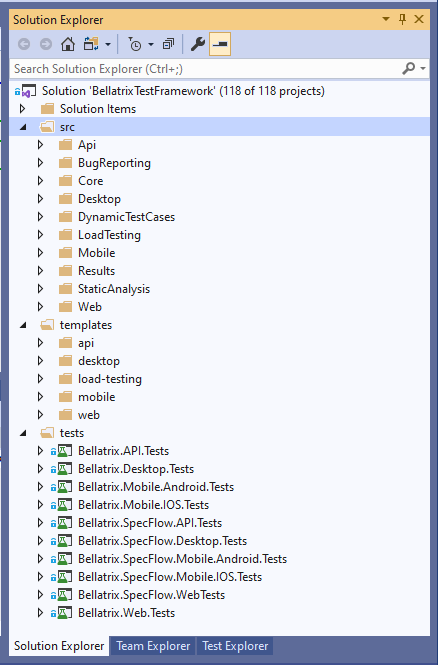Image resolution: width=438 pixels, height=665 pixels.
Task: Select the DynamicTestCases label
Action: [x=126, y=217]
